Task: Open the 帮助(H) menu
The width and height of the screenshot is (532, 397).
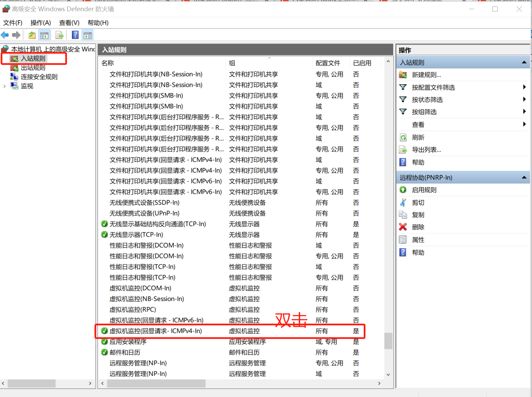Action: 98,23
